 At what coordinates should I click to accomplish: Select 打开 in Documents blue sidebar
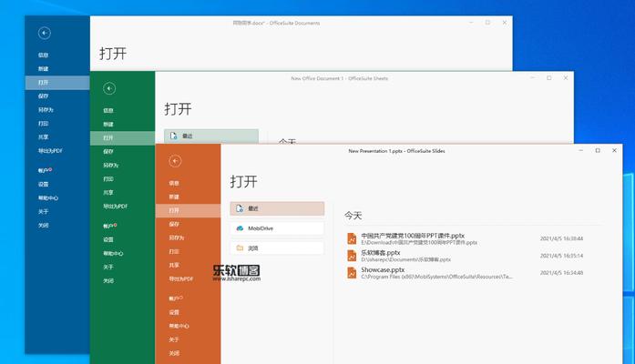[57, 83]
